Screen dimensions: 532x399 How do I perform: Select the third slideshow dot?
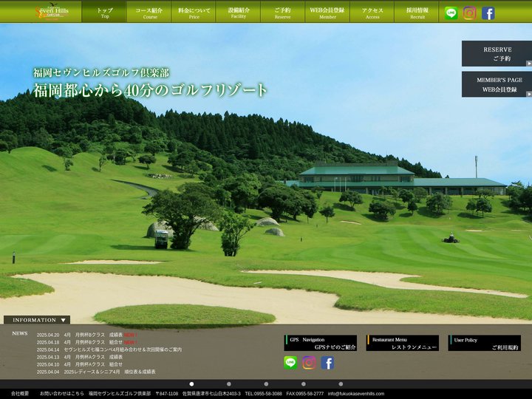266,384
